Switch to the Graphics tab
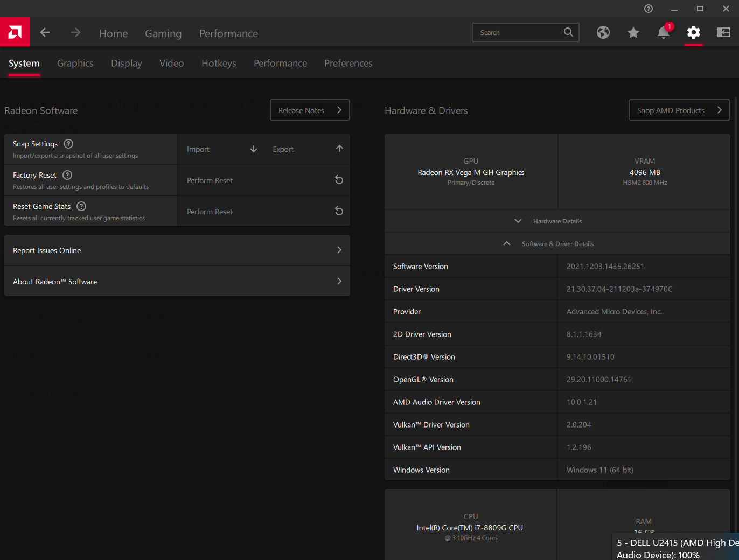The height and width of the screenshot is (560, 739). 75,64
